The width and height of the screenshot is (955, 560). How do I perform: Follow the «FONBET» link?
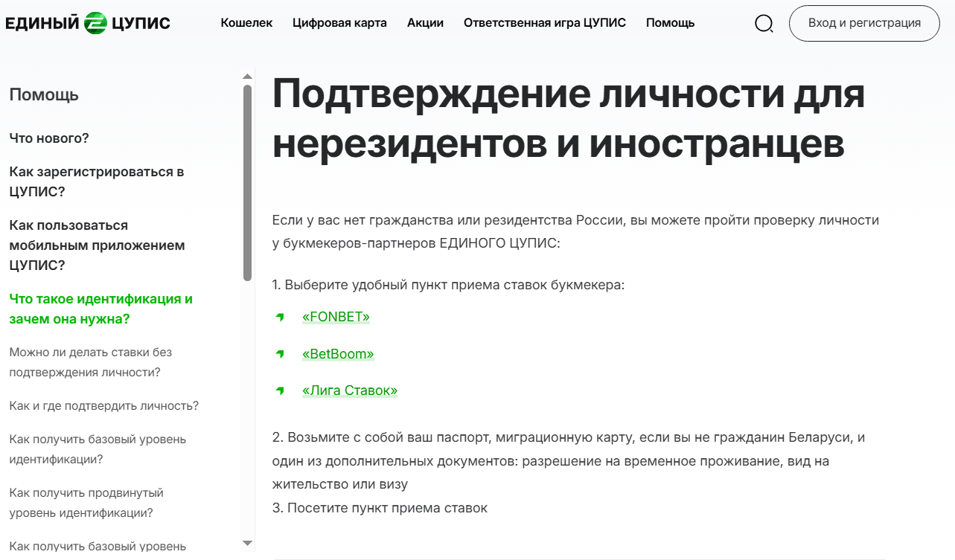point(336,318)
